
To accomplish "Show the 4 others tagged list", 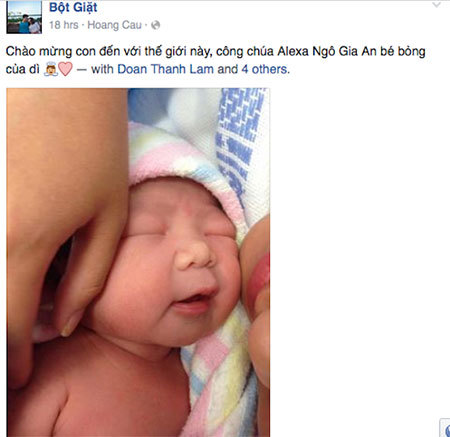I will click(x=264, y=69).
